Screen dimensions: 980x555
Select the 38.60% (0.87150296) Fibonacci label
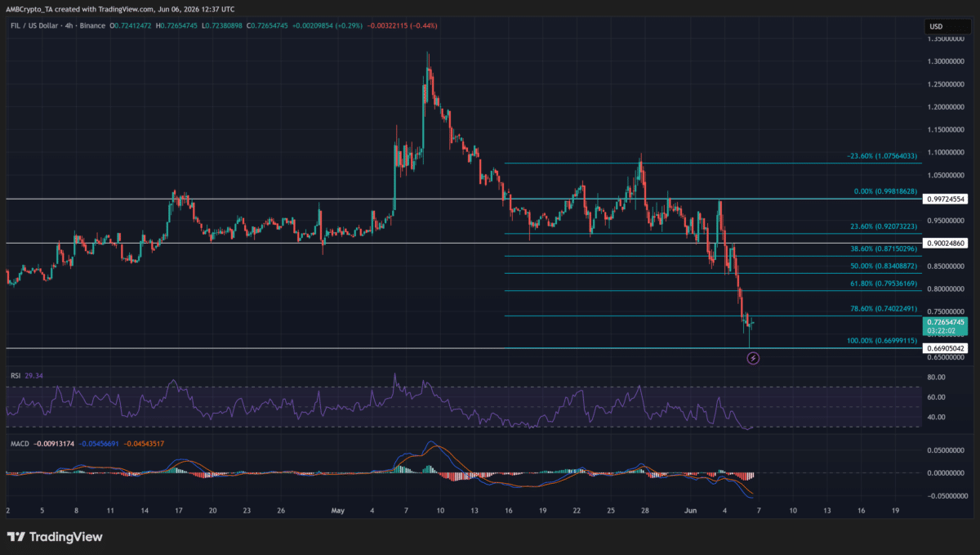[x=884, y=248]
